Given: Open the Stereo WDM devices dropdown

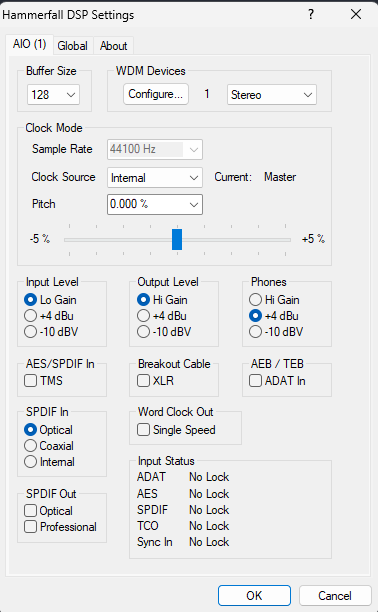Looking at the screenshot, I should pos(272,94).
